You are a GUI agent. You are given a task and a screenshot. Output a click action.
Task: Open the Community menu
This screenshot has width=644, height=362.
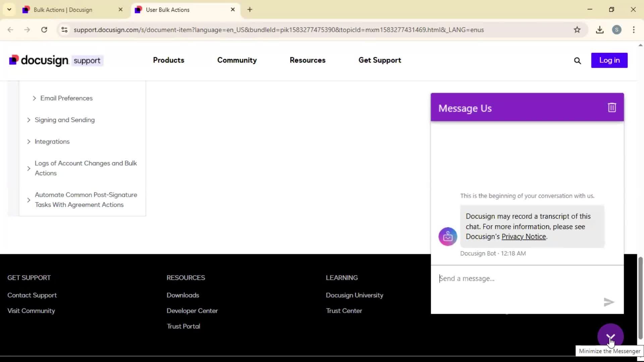237,60
